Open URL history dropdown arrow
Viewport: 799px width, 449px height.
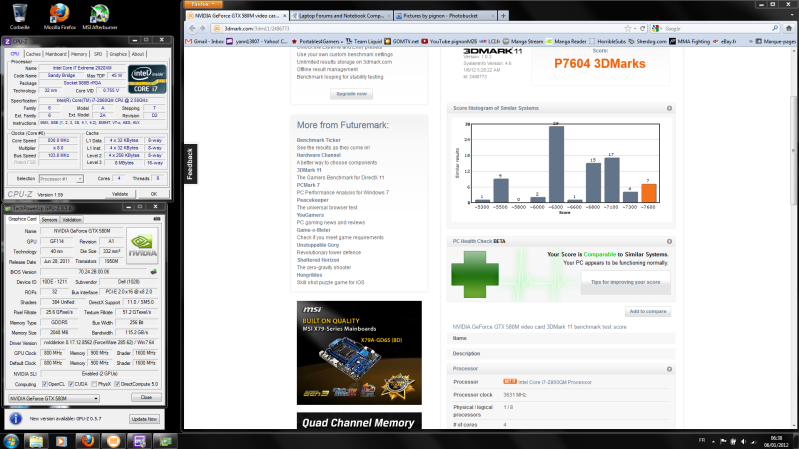(x=635, y=29)
